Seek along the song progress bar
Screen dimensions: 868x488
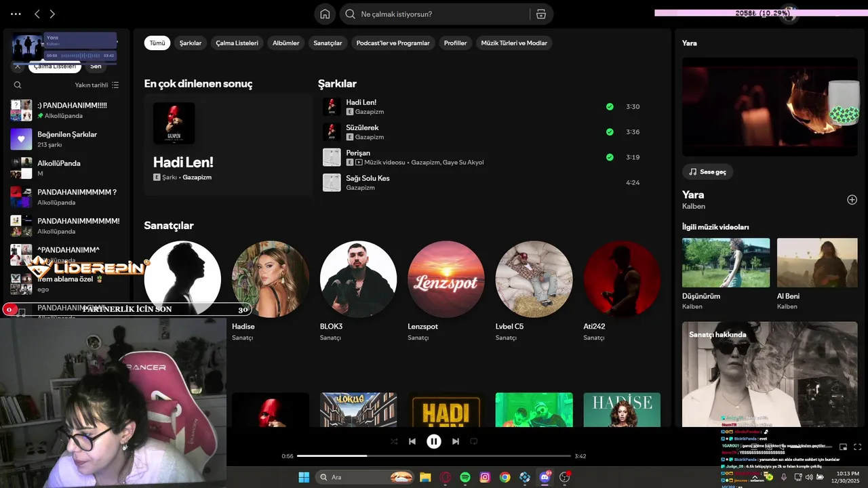point(434,456)
